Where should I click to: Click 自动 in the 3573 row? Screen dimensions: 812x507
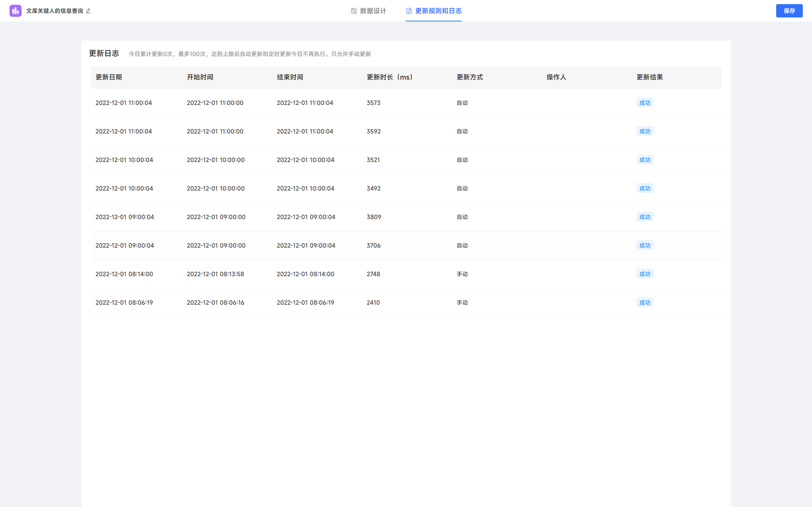[x=462, y=103]
